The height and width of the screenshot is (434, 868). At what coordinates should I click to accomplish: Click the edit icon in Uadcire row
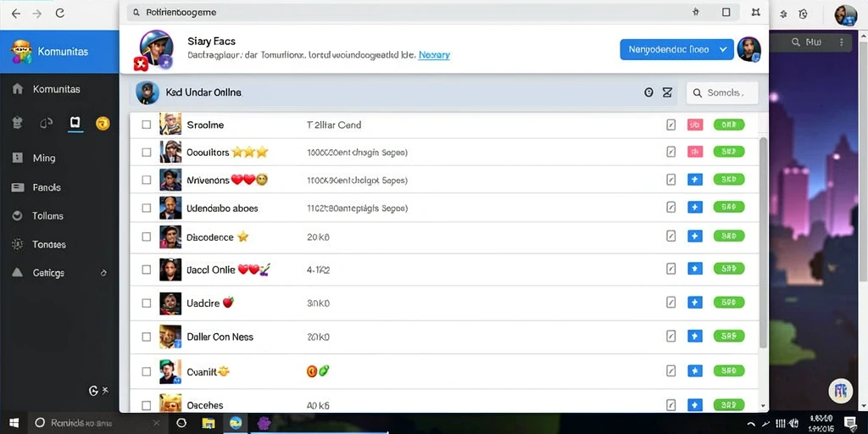click(x=671, y=303)
